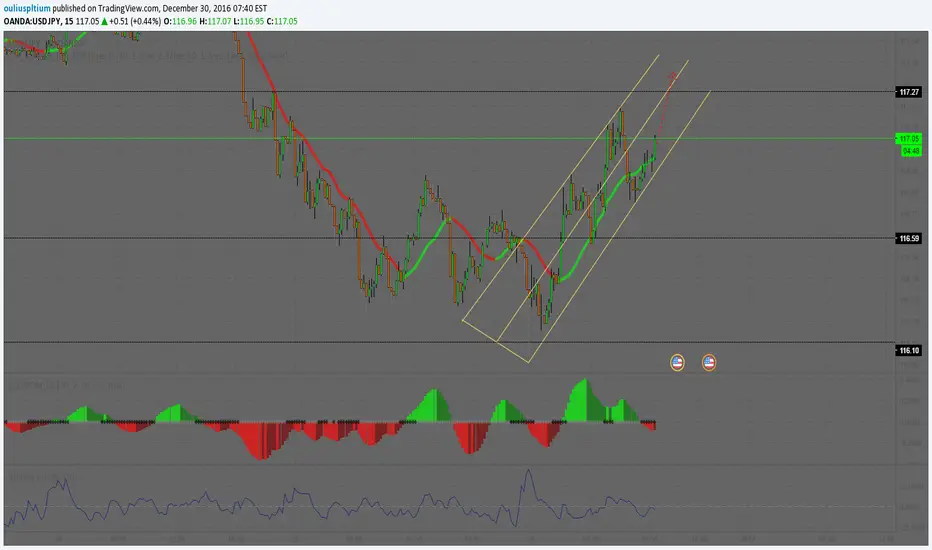
Task: Click the H:117.07 high value
Action: 215,21
